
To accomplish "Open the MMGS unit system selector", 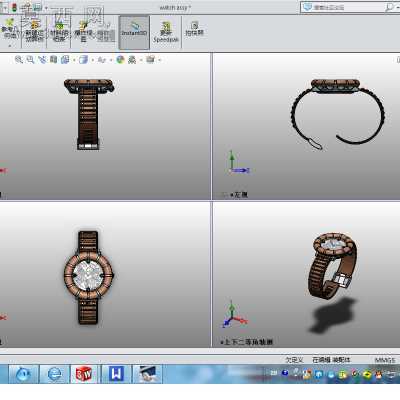I will [x=385, y=360].
